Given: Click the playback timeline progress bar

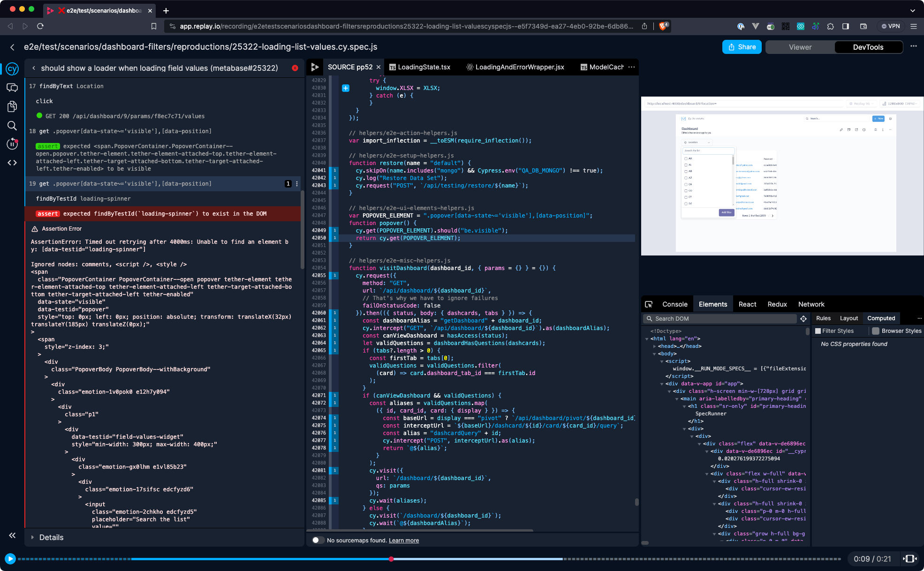Looking at the screenshot, I should coord(281,559).
